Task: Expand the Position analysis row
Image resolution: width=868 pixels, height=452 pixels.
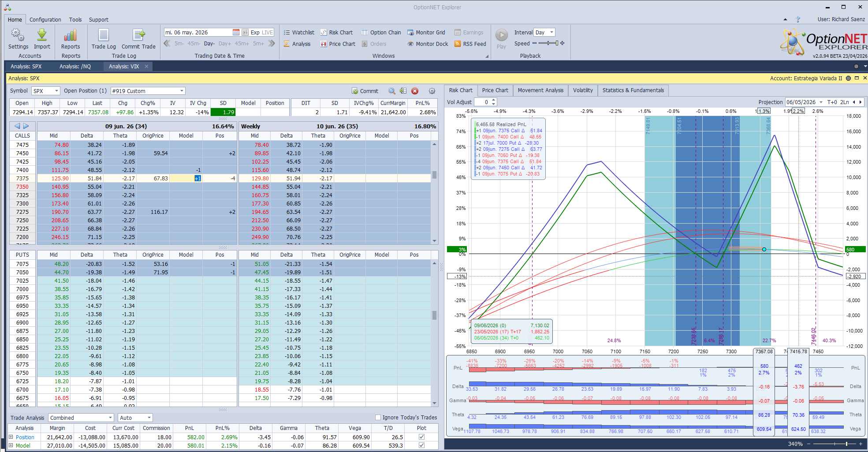Action: click(x=11, y=437)
